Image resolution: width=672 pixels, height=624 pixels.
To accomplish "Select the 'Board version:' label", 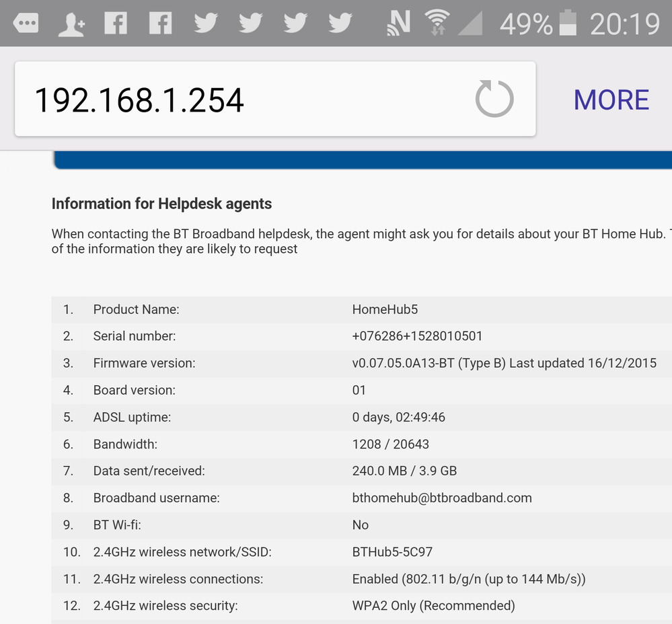I will pos(135,390).
